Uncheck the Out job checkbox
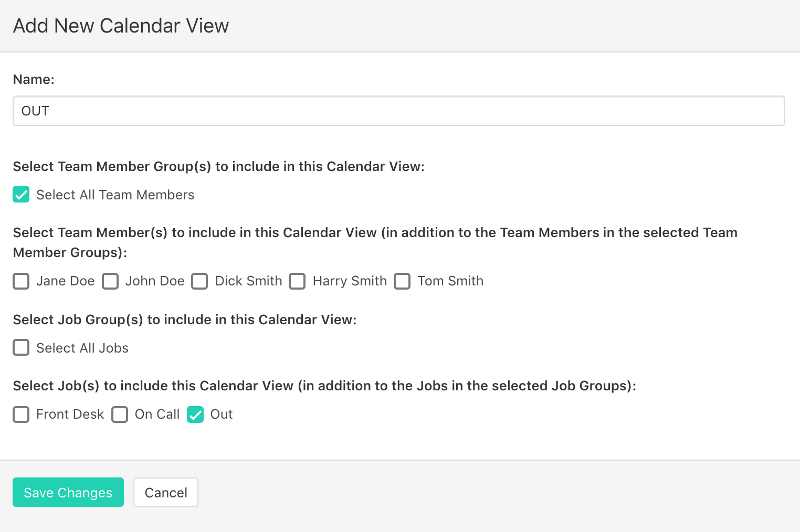 [x=195, y=414]
